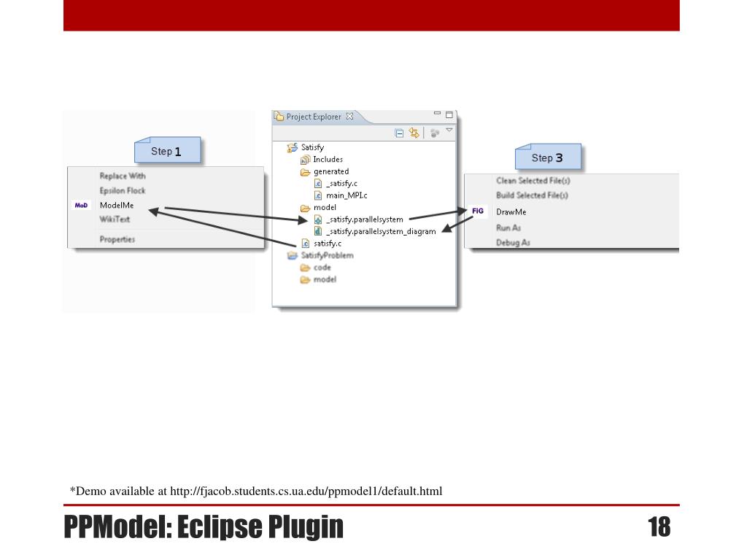The height and width of the screenshot is (560, 747).
Task: Select the Project Explorer tab
Action: coord(314,117)
